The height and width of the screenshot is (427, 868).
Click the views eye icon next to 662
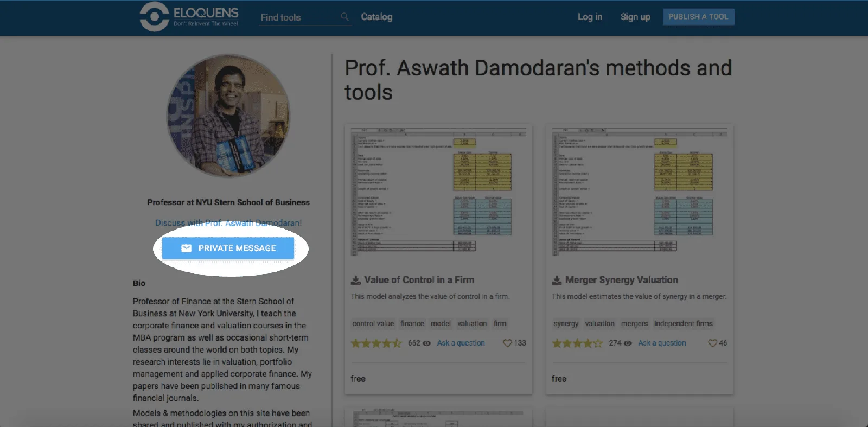coord(427,343)
